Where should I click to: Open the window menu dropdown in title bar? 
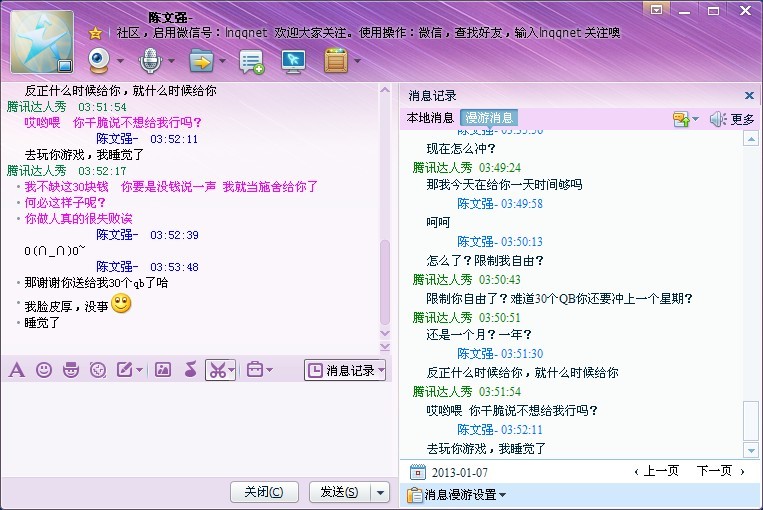click(x=656, y=10)
